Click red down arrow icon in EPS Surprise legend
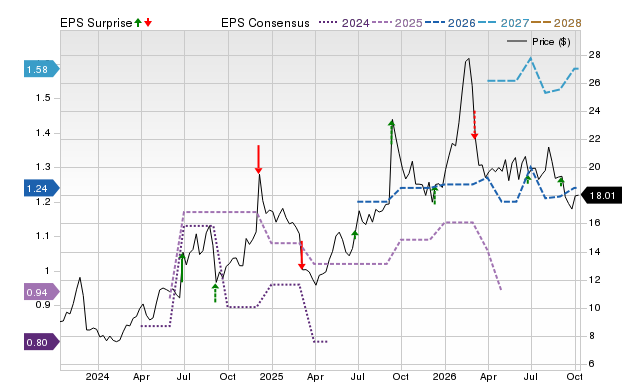Screen dimensions: 640x382 148,22
